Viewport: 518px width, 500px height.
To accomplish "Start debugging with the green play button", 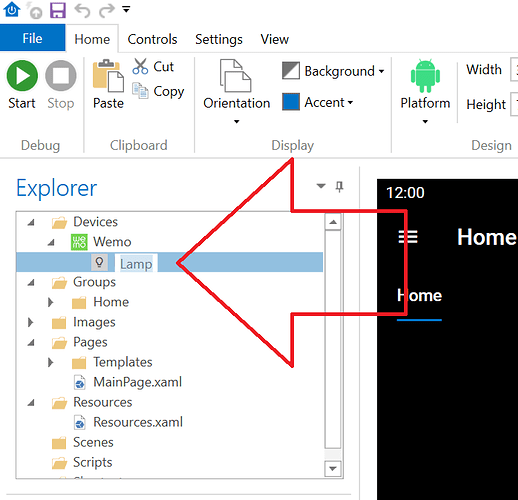I will 22,76.
